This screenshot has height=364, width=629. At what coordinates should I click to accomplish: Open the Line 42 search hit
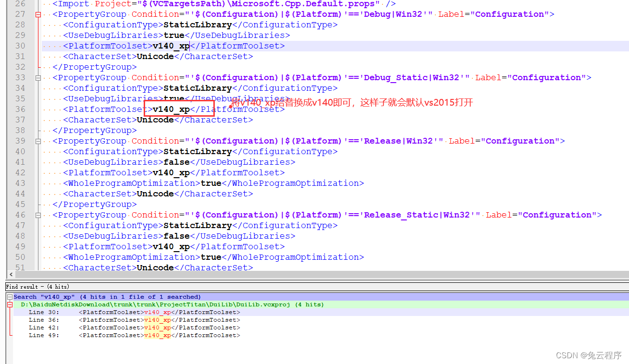point(134,328)
